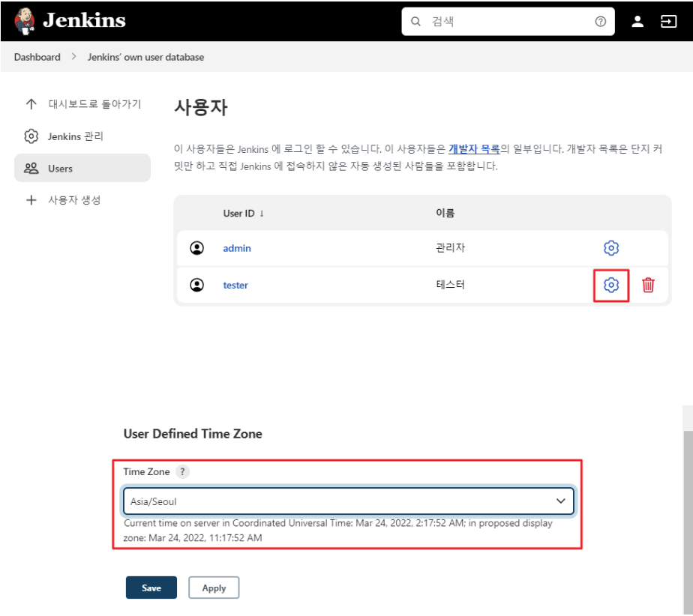The image size is (693, 616).
Task: Open Jenkins 관리 sidebar item
Action: [82, 136]
